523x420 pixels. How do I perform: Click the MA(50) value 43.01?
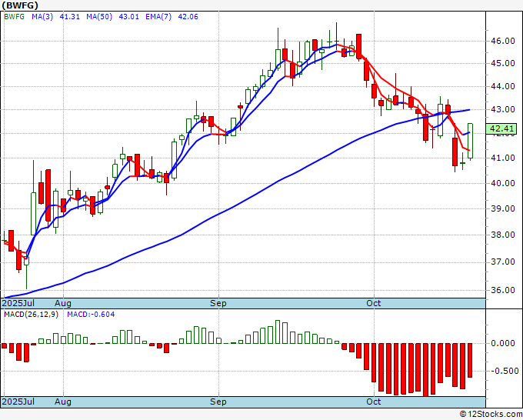click(x=128, y=17)
